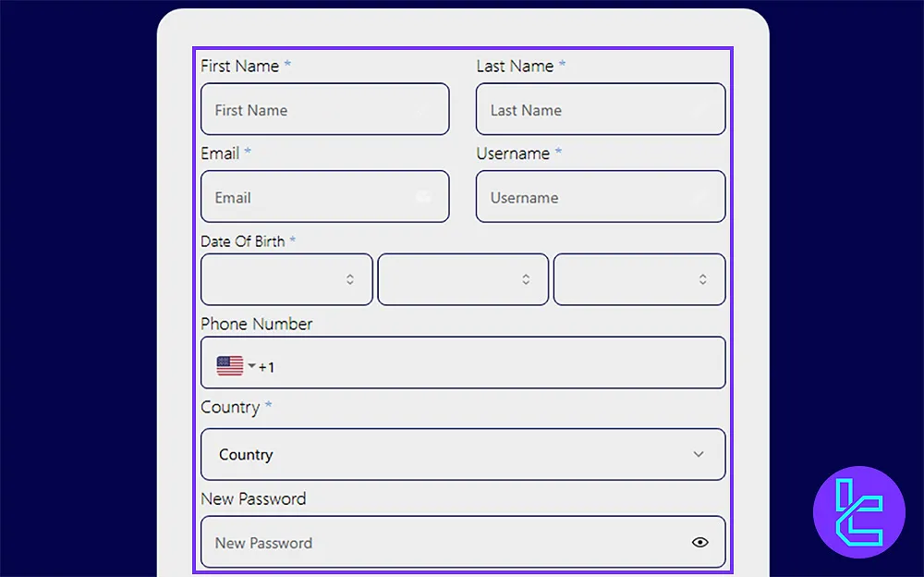
Task: Click the +1 dialing code
Action: coord(267,367)
